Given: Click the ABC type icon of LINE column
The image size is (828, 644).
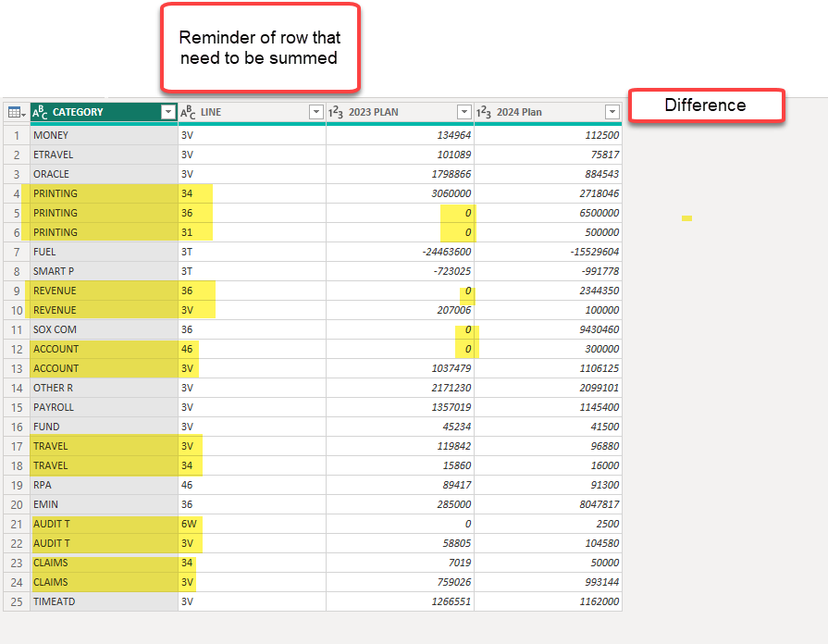Looking at the screenshot, I should pos(188,112).
